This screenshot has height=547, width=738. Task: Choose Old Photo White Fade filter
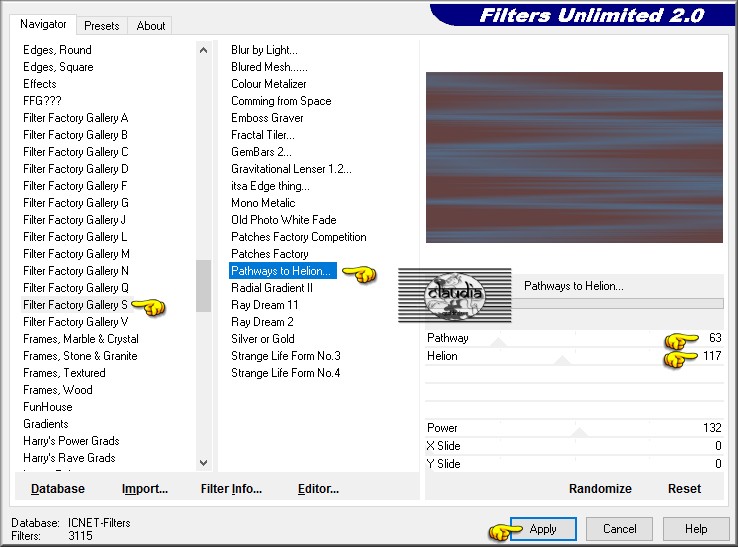coord(284,220)
